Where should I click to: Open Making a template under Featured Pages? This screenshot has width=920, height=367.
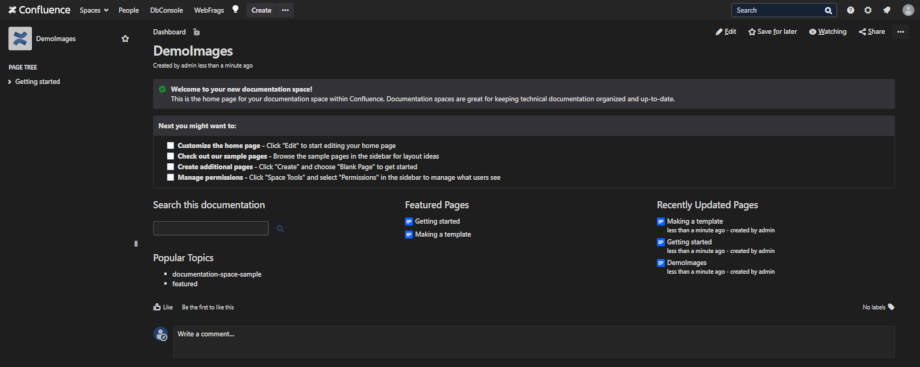(x=443, y=234)
